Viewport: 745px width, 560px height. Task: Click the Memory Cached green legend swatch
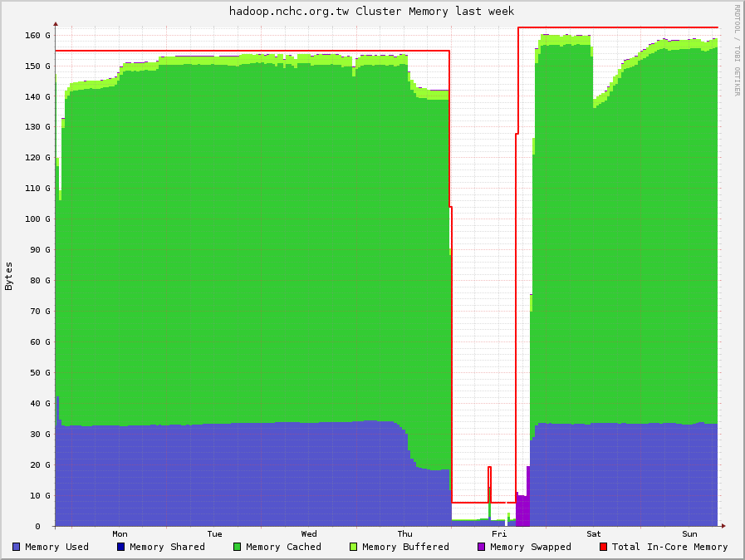pos(237,547)
